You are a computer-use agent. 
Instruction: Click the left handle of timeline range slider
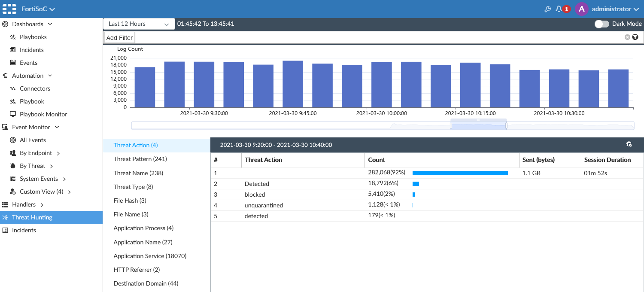point(451,125)
